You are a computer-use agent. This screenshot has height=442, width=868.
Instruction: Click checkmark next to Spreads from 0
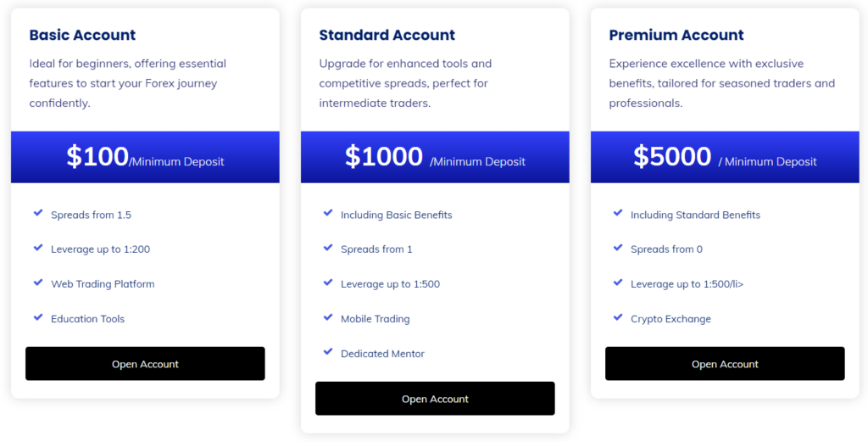point(618,249)
